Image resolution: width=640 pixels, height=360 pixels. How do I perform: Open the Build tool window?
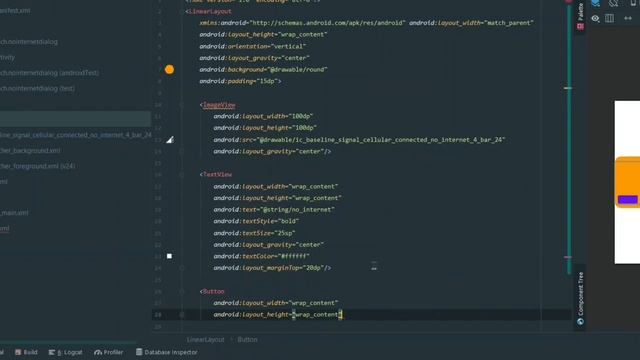click(x=26, y=352)
